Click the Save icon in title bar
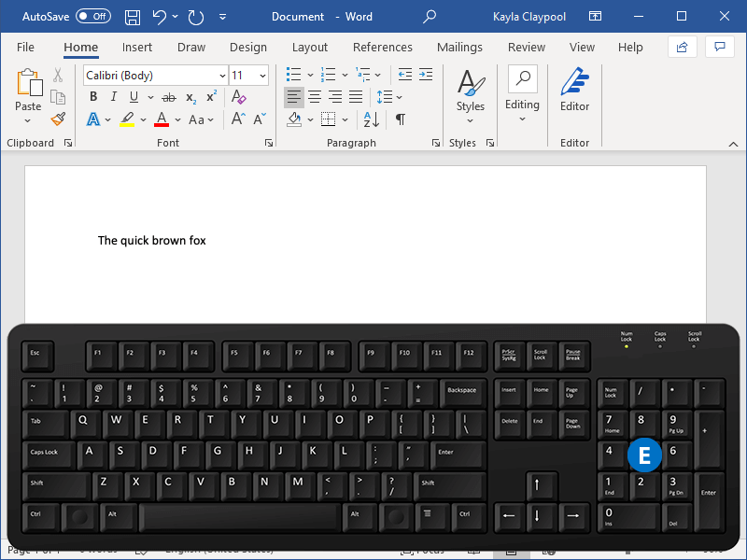 [133, 17]
